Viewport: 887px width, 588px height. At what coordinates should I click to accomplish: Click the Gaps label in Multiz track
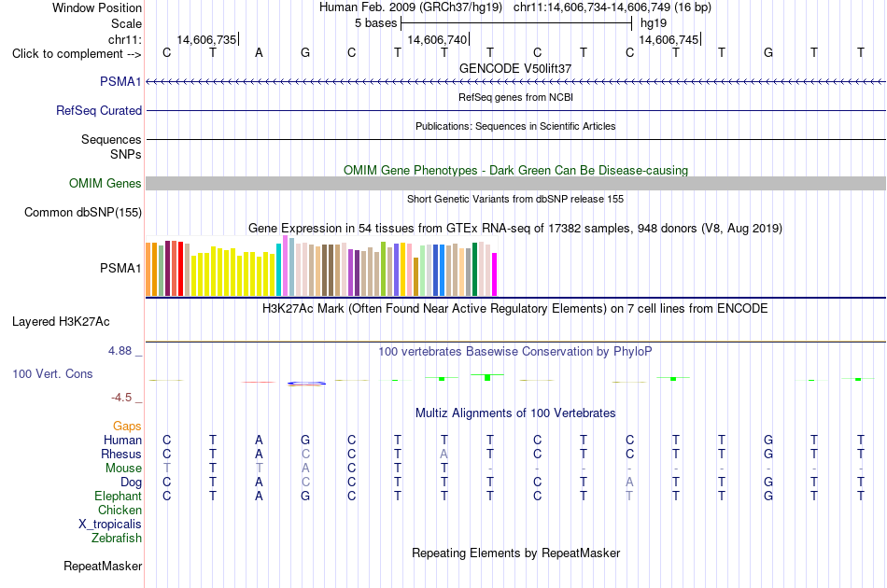tap(127, 426)
